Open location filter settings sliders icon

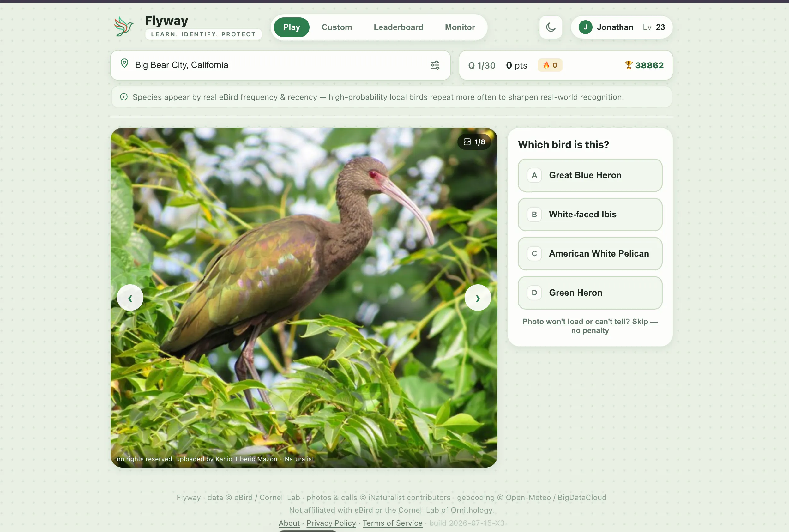pyautogui.click(x=435, y=65)
